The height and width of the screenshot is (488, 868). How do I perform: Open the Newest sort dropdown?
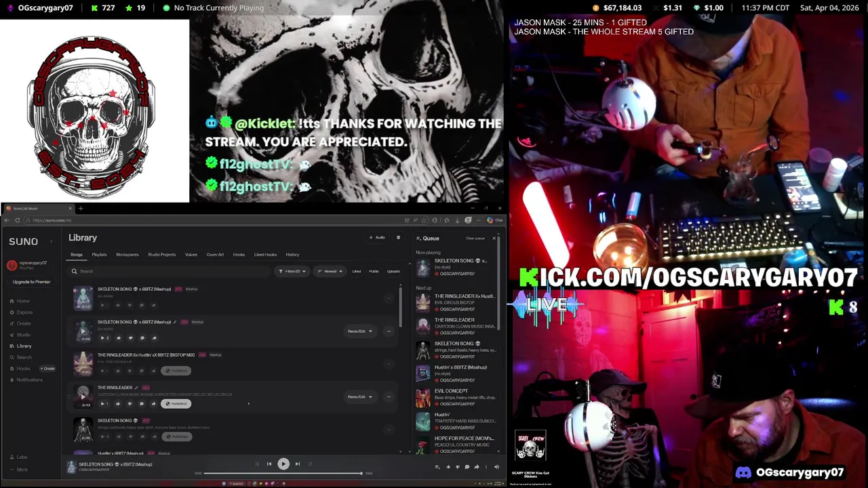(330, 271)
